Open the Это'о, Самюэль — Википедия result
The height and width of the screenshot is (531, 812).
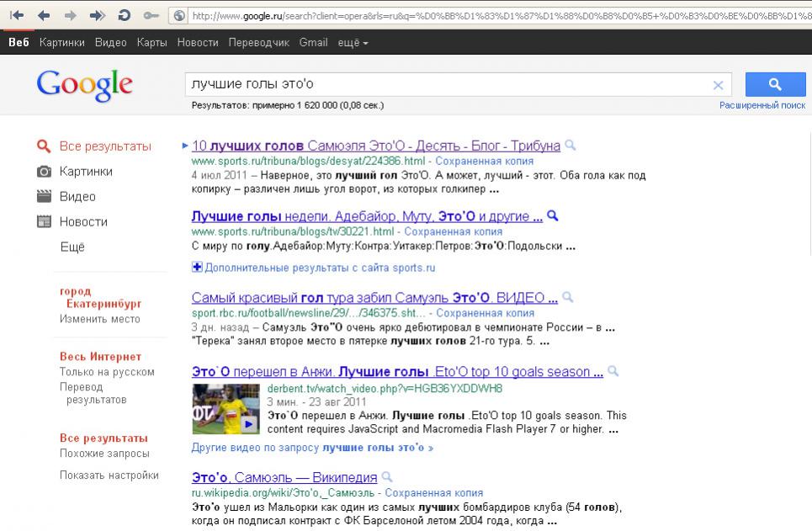(x=284, y=478)
